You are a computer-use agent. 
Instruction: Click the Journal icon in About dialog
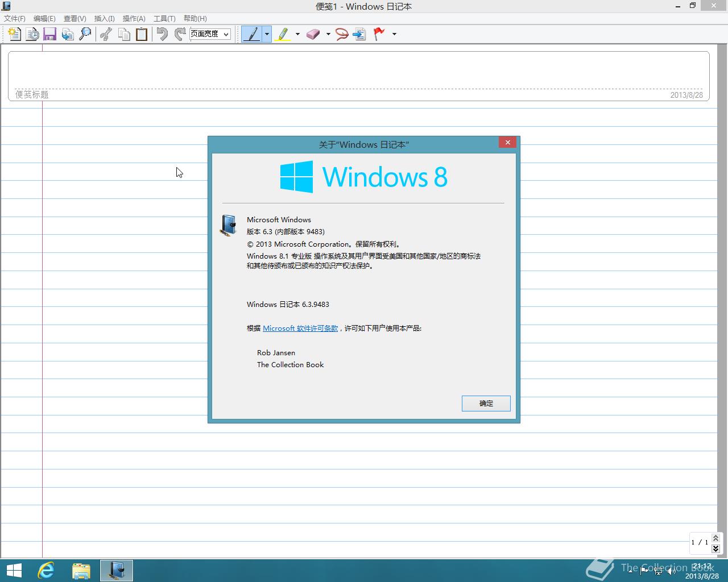pyautogui.click(x=228, y=225)
